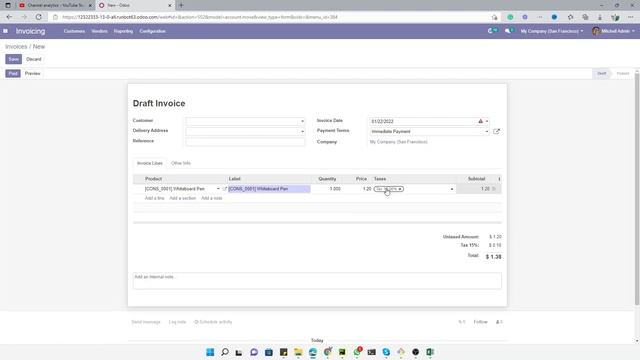The image size is (640, 360).
Task: Expand Payment Terms dropdown arrow
Action: coord(487,131)
